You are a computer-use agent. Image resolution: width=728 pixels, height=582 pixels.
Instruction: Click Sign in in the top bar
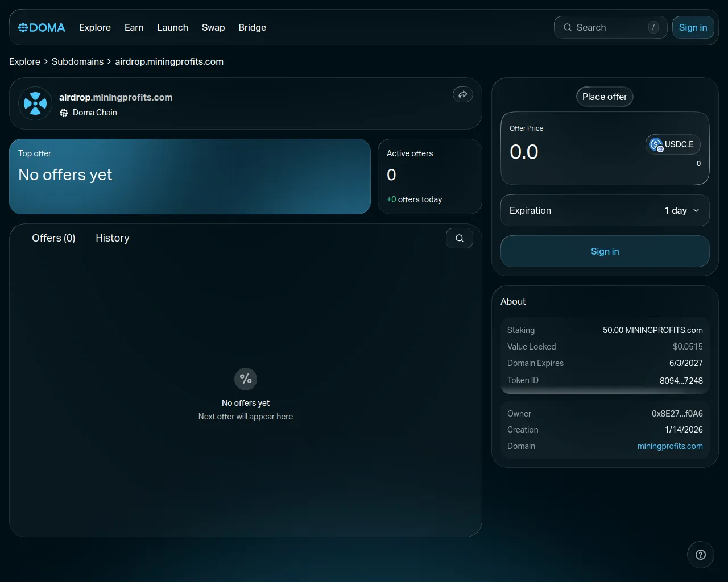[693, 27]
